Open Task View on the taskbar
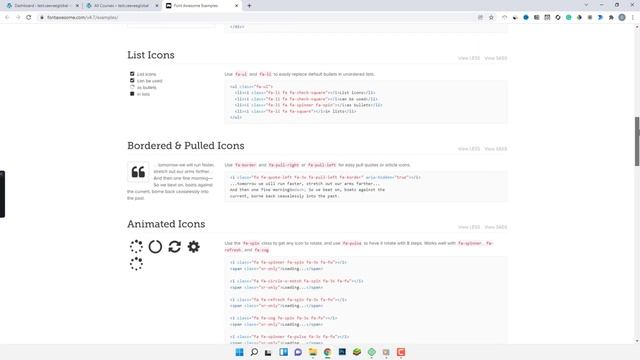 tap(268, 352)
